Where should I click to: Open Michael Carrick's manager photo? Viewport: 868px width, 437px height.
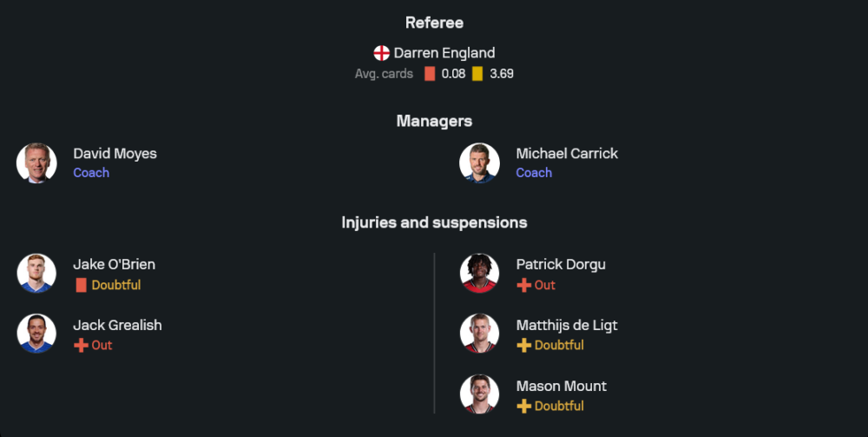[x=479, y=163]
